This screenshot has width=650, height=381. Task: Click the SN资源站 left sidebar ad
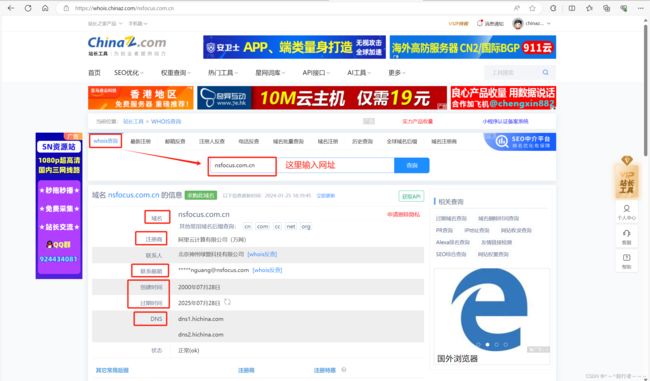(59, 206)
